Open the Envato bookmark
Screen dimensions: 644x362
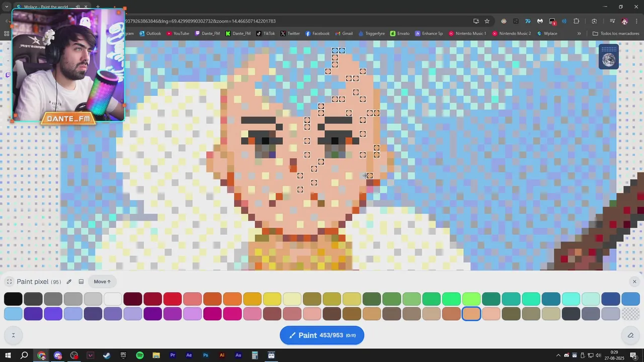[400, 34]
